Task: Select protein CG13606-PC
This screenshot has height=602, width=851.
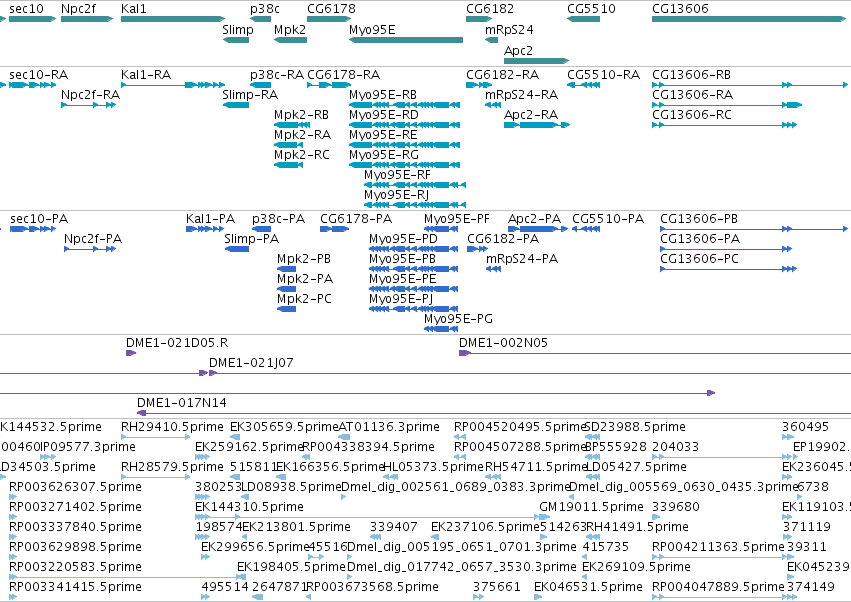Action: point(700,259)
